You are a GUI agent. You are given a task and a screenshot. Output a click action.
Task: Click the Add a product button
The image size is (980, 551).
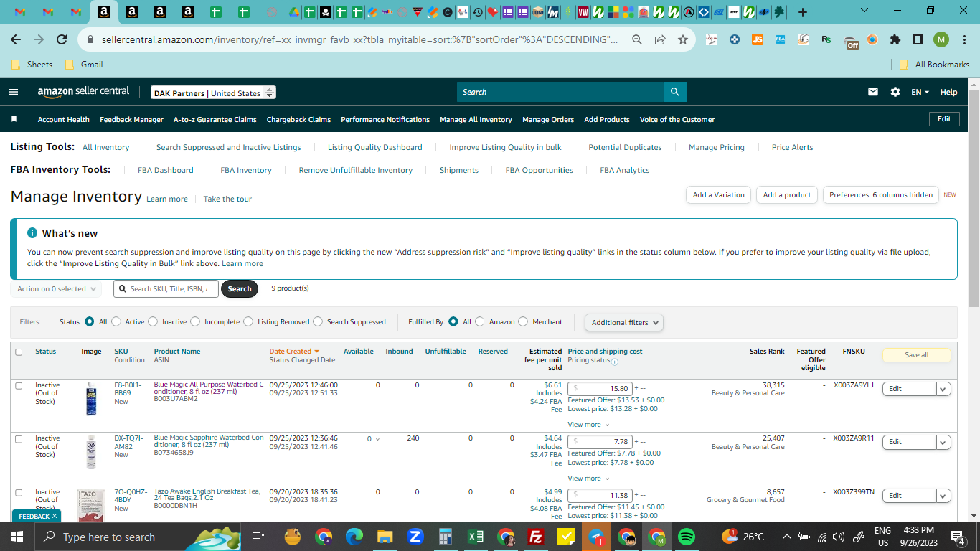tap(787, 195)
